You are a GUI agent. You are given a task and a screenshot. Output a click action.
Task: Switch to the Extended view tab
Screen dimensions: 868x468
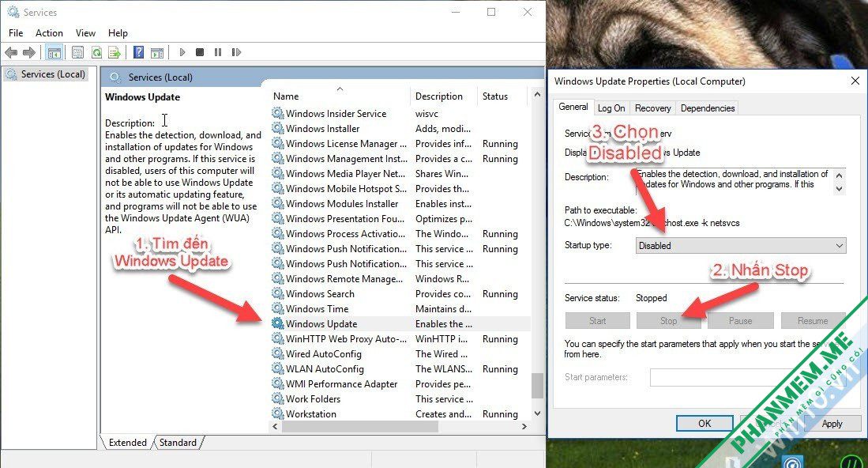click(x=128, y=443)
